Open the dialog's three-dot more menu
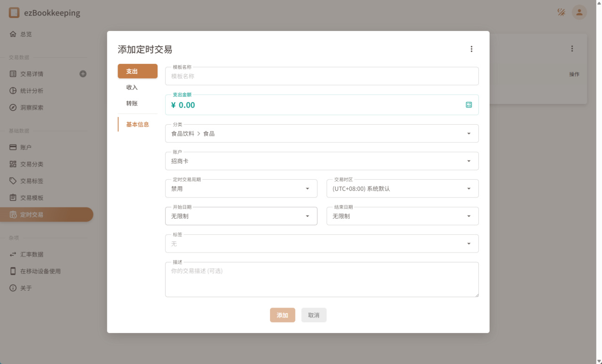Image resolution: width=602 pixels, height=364 pixels. 471,49
